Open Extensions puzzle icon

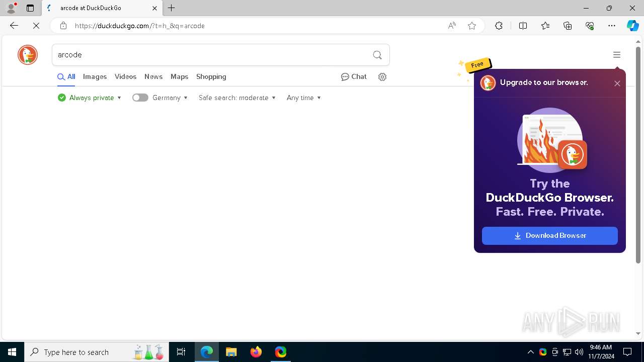(499, 26)
